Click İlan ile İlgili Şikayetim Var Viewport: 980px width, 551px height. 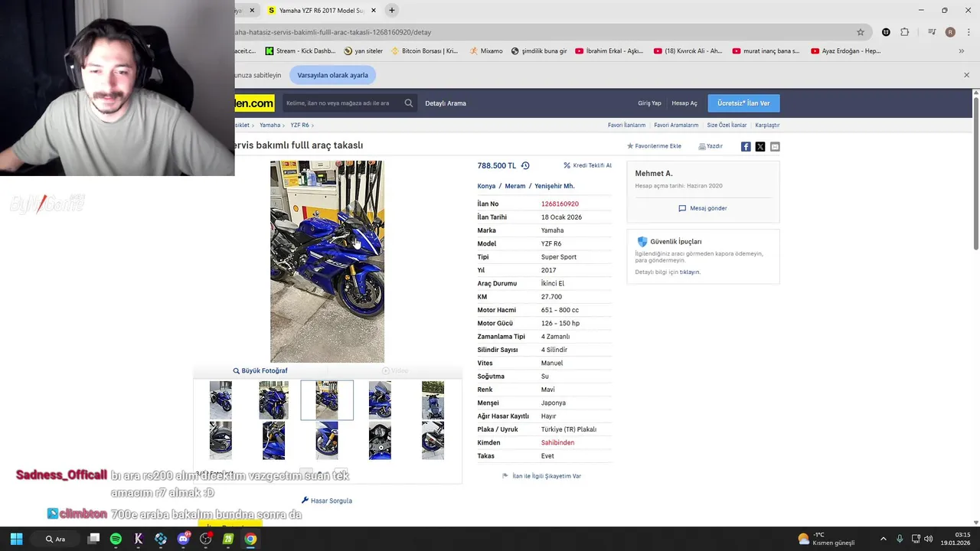(x=541, y=476)
